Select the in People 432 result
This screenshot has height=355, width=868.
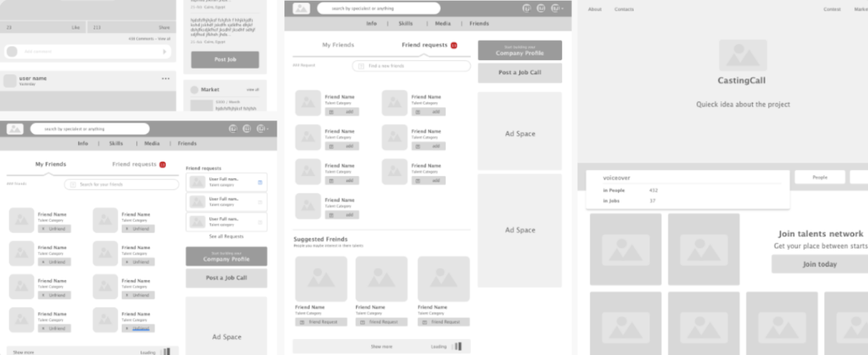coord(631,190)
